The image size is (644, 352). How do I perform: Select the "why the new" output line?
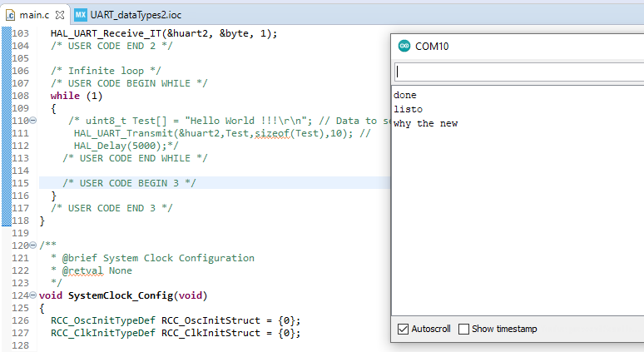pos(425,124)
